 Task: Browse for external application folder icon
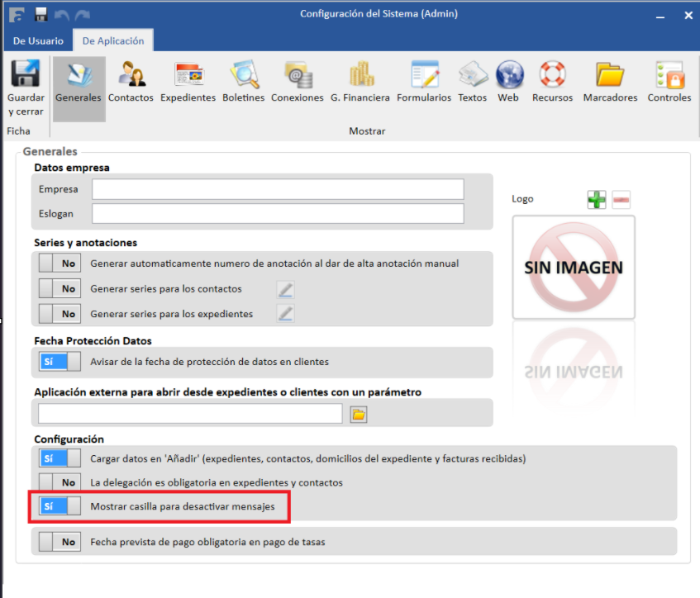pyautogui.click(x=358, y=414)
